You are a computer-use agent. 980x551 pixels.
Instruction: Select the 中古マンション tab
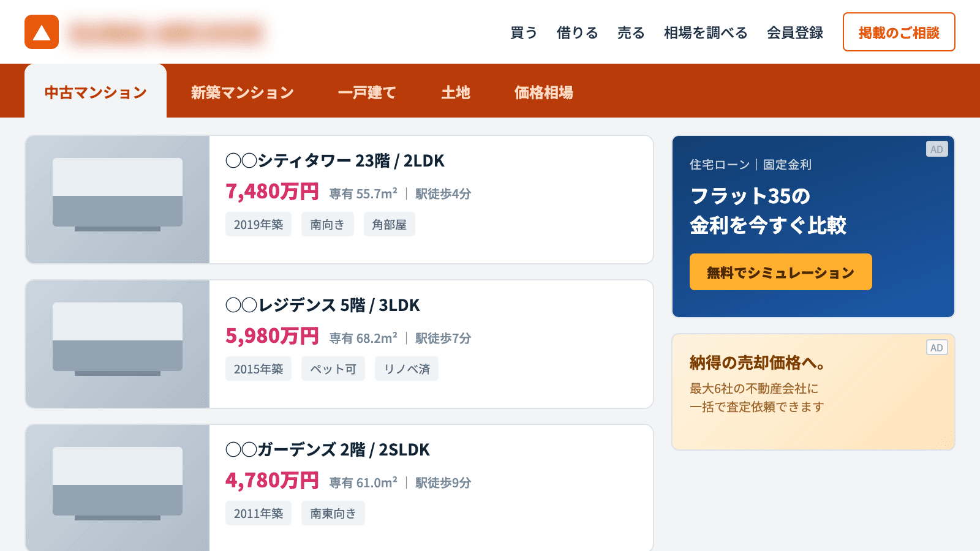(x=96, y=92)
